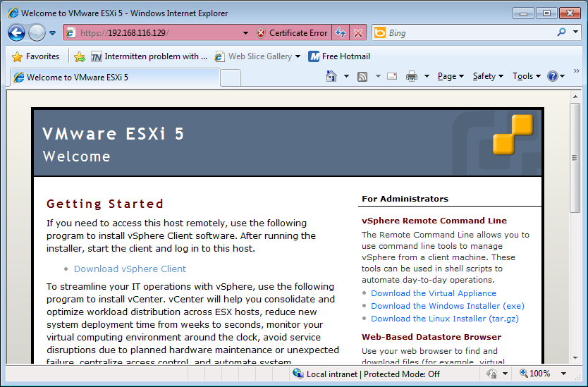The image size is (588, 387).
Task: Click the 100% zoom level button
Action: click(534, 374)
